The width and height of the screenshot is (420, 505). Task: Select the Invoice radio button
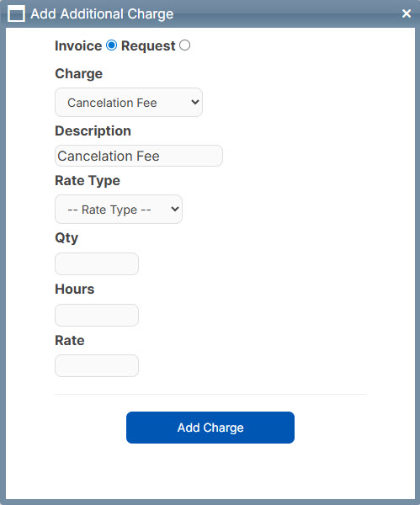[111, 45]
